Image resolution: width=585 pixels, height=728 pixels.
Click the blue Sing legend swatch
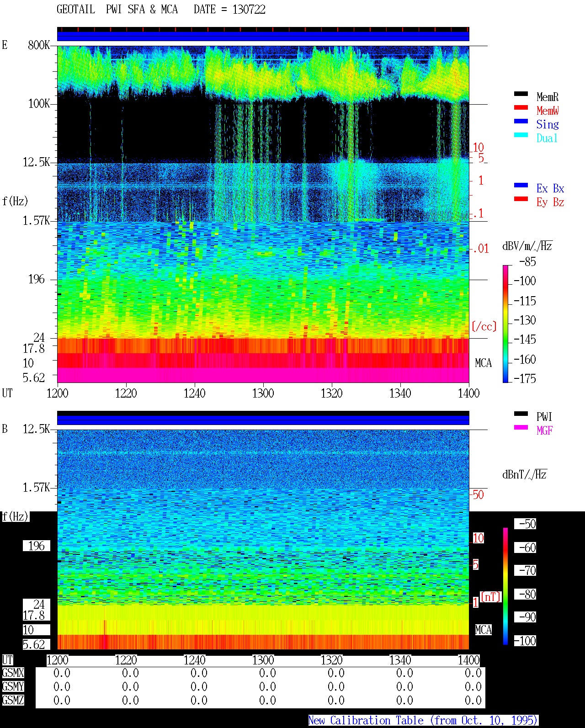click(521, 121)
